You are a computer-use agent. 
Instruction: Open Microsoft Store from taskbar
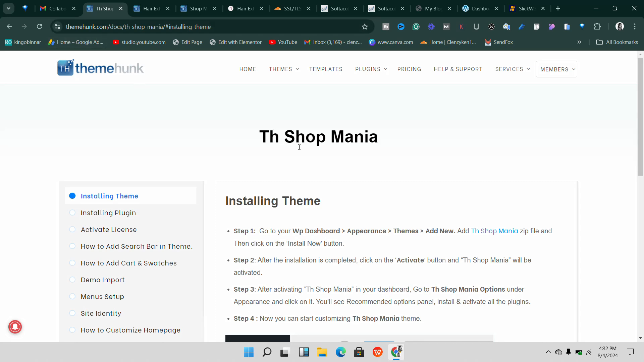point(359,352)
